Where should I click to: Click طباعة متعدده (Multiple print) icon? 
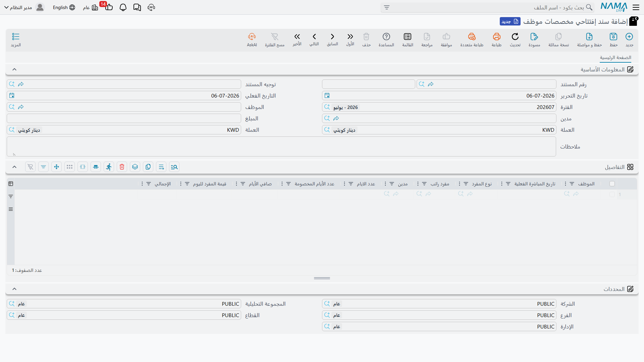tap(472, 40)
